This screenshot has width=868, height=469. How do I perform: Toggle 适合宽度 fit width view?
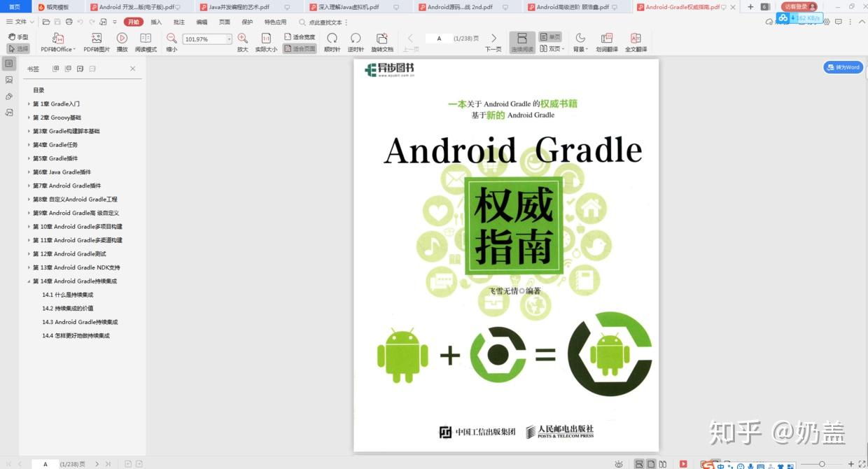click(300, 36)
